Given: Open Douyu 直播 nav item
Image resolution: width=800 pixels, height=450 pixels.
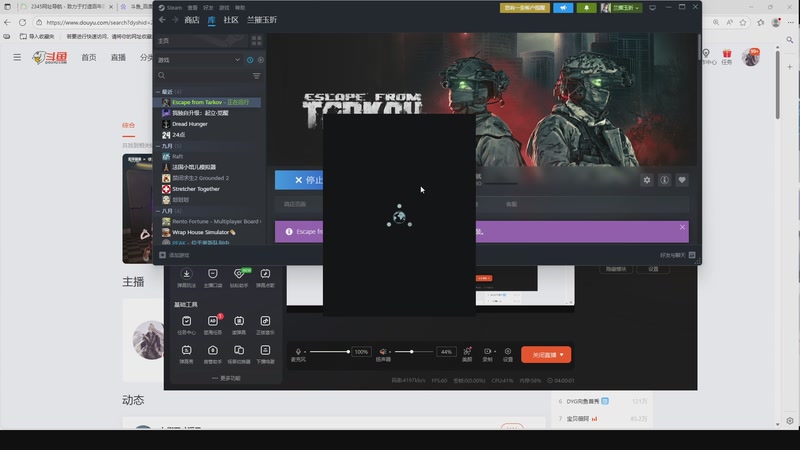Looking at the screenshot, I should pyautogui.click(x=118, y=57).
